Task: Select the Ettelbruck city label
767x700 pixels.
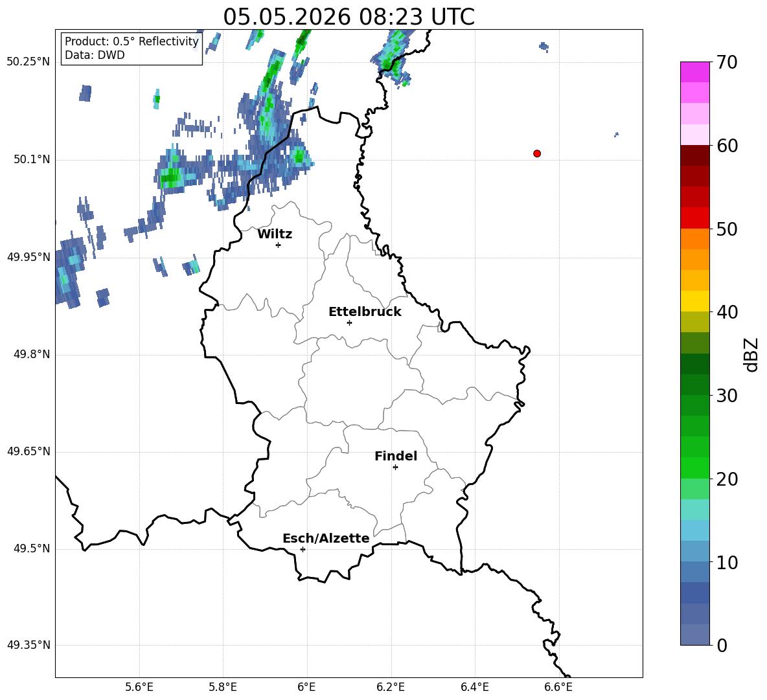Action: (365, 312)
